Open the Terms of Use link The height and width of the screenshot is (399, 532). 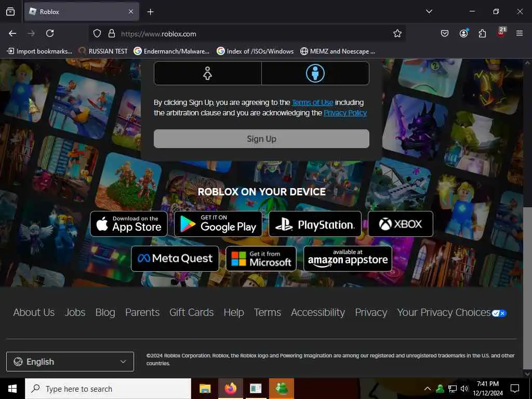[312, 102]
